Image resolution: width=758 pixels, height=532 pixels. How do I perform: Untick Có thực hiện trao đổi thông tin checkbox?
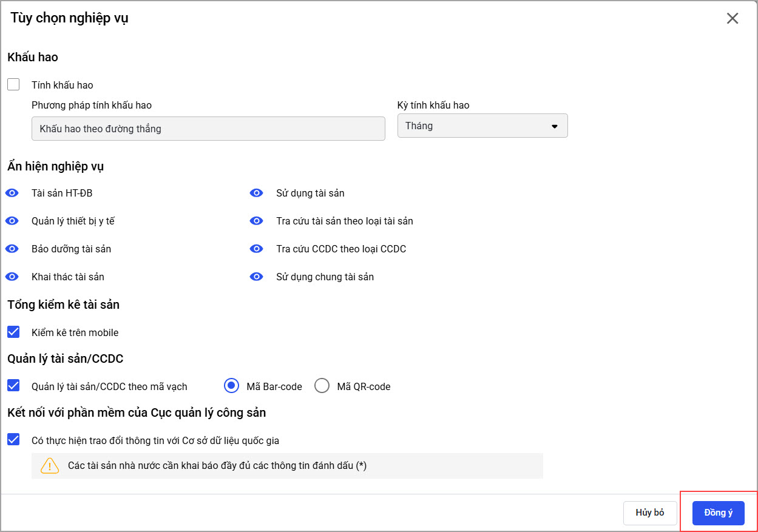pos(13,440)
